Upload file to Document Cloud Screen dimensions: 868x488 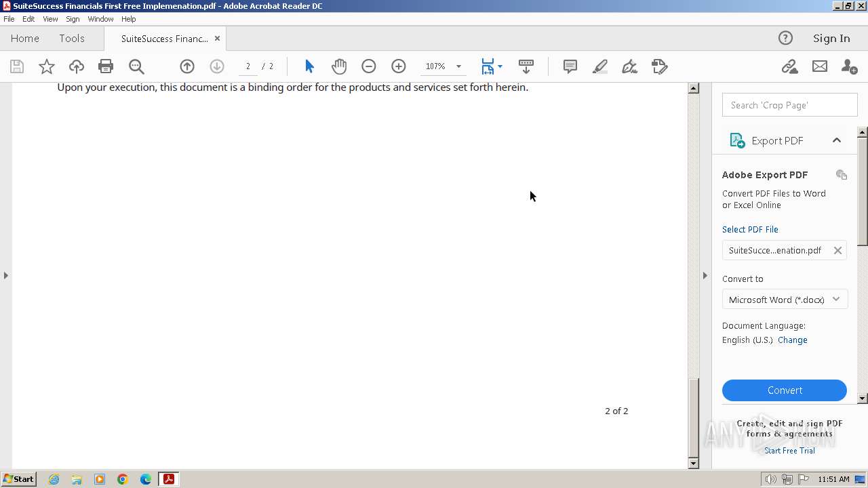click(77, 66)
